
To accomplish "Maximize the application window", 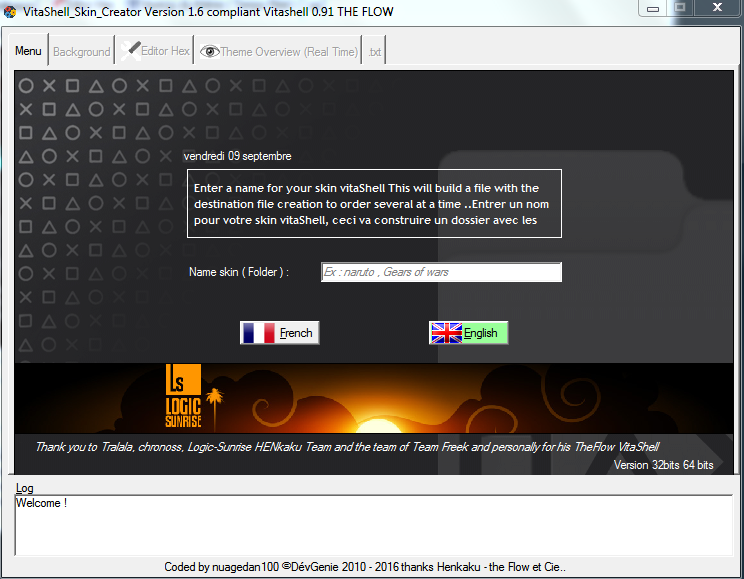I will [684, 8].
